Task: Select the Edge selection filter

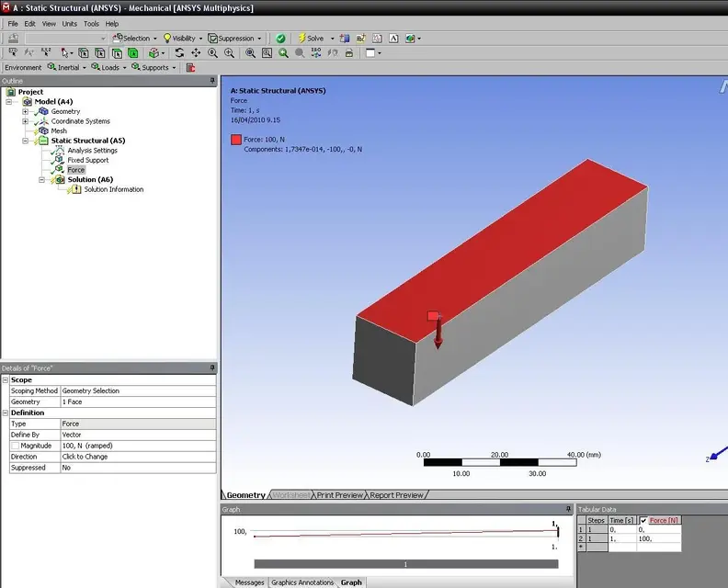Action: [100, 53]
